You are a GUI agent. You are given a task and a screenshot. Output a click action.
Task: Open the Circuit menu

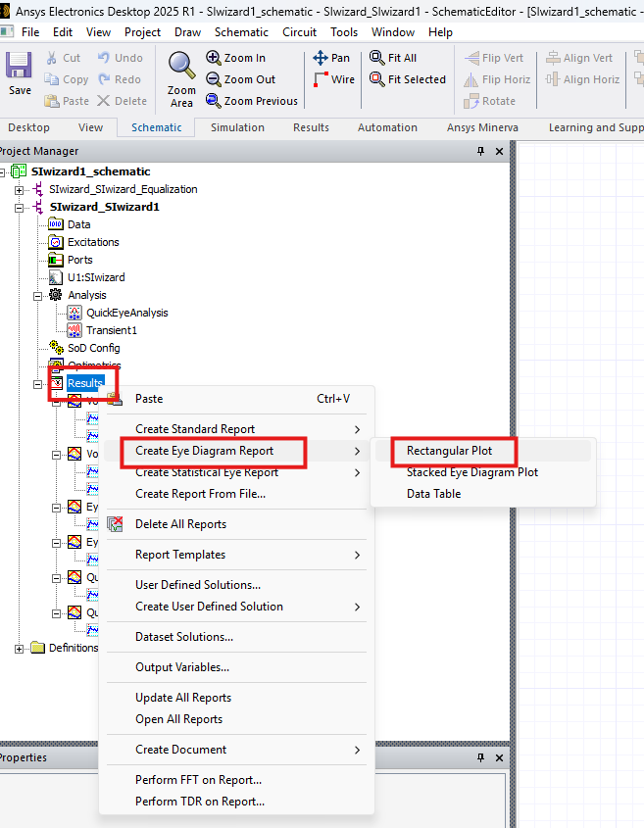coord(300,32)
